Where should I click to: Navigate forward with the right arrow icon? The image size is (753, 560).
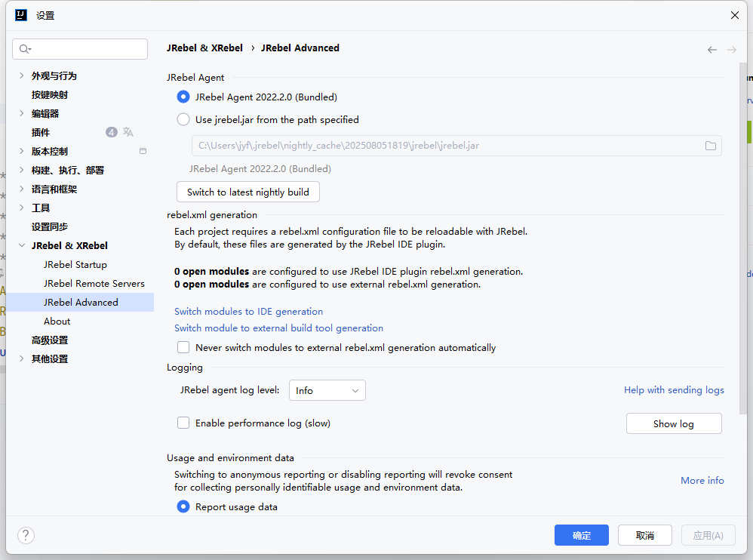point(731,50)
